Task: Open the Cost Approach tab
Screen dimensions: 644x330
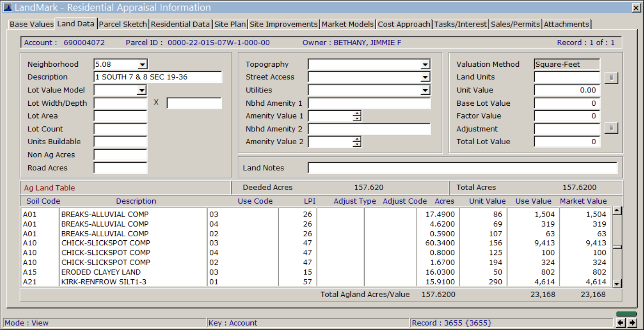Action: click(404, 24)
